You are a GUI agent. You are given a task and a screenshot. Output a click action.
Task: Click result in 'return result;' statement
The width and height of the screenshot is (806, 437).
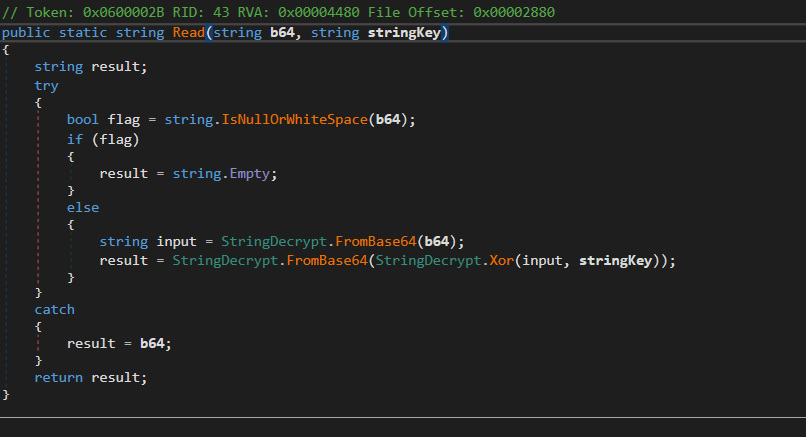click(x=116, y=378)
